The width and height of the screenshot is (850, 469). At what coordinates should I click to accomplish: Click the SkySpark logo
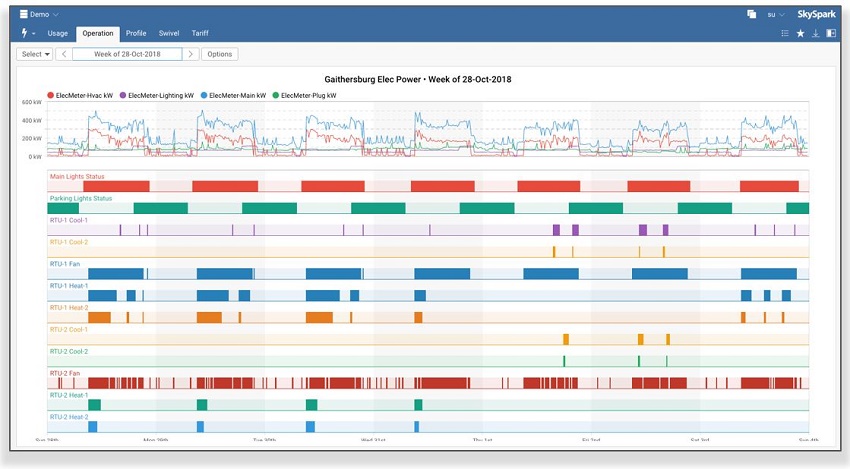coord(816,14)
